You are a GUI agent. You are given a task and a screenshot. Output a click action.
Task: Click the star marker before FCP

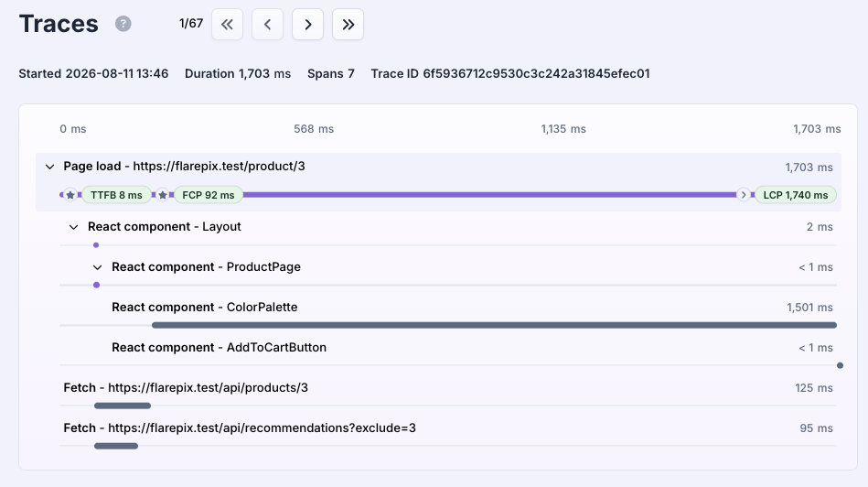pyautogui.click(x=162, y=195)
